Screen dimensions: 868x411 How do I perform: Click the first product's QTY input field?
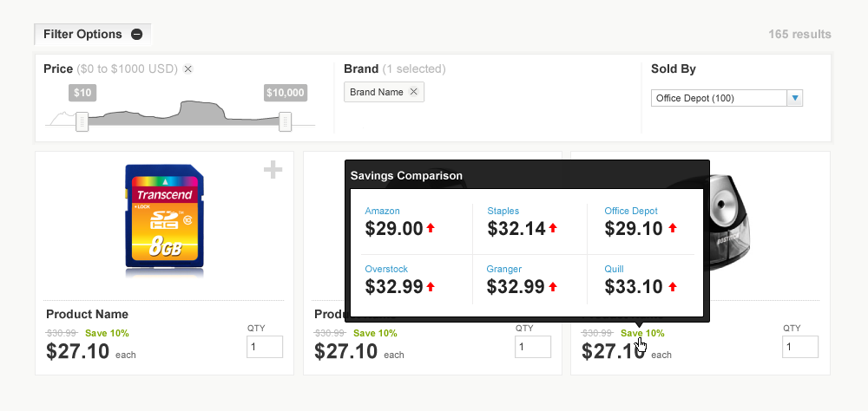tap(265, 347)
